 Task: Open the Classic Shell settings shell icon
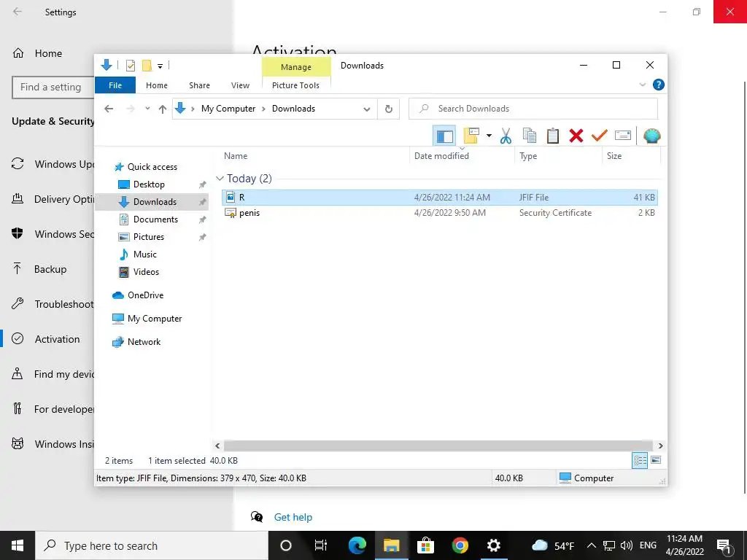[x=651, y=136]
